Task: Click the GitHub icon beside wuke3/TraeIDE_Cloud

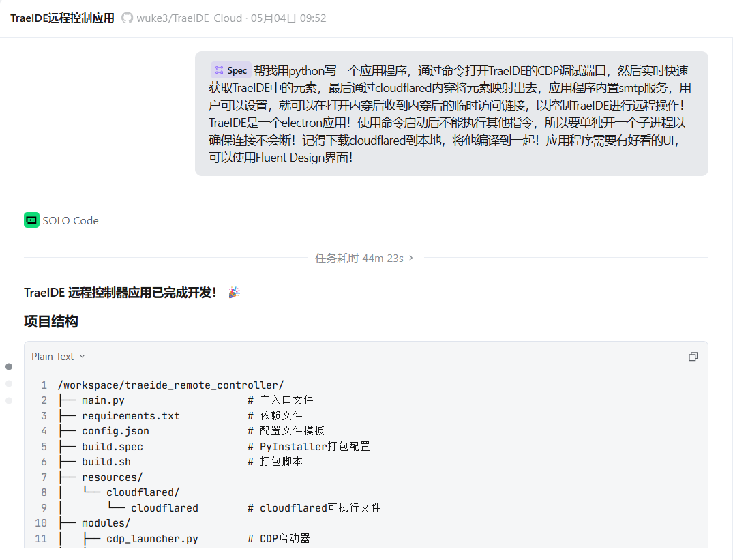Action: 127,18
